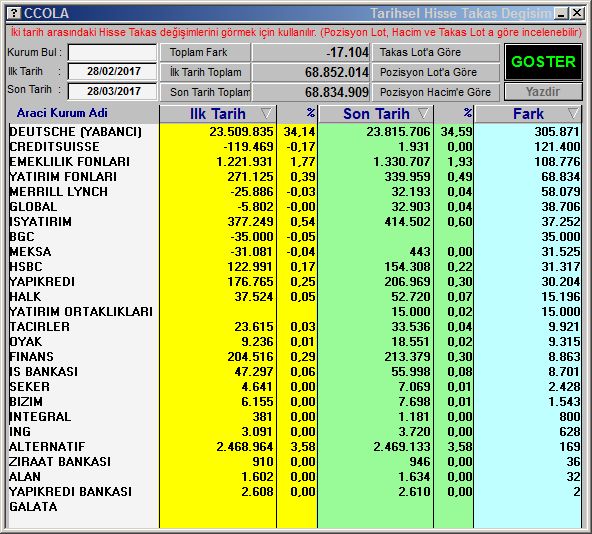Viewport: 592px width, 534px height.
Task: Click the Yazdir print button
Action: (543, 92)
